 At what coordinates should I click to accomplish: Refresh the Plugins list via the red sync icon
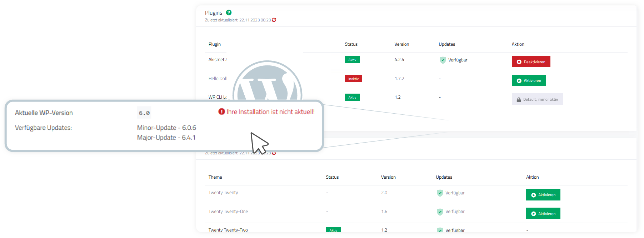274,20
